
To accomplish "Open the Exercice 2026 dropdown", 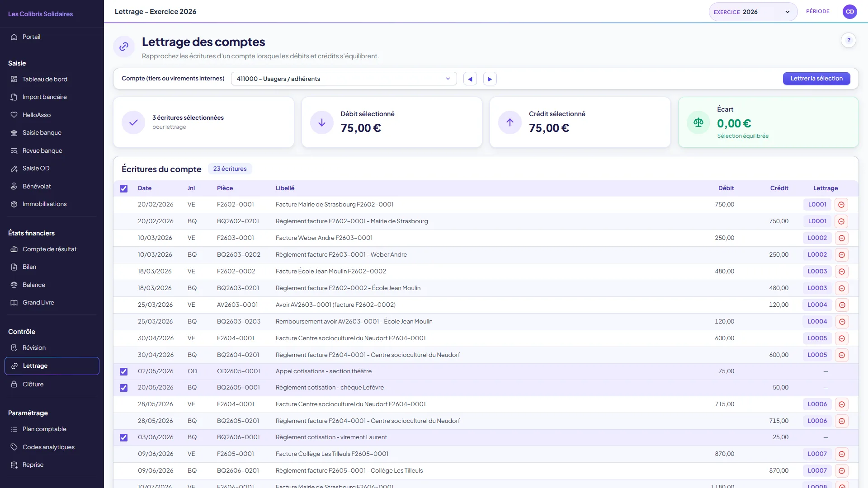I will tap(753, 12).
